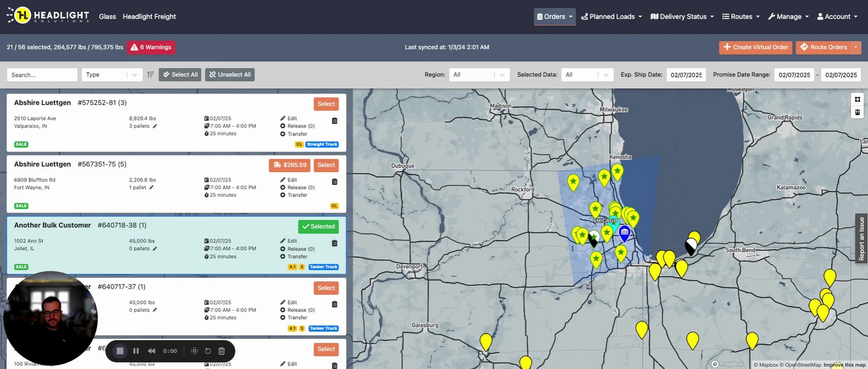Click Unselect All orders button
The height and width of the screenshot is (369, 868).
coord(230,75)
